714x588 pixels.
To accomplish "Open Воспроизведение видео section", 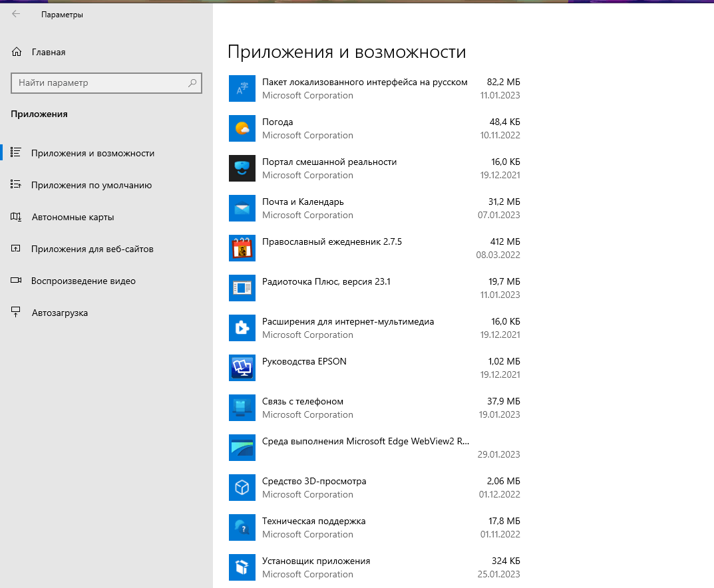I will [x=83, y=281].
